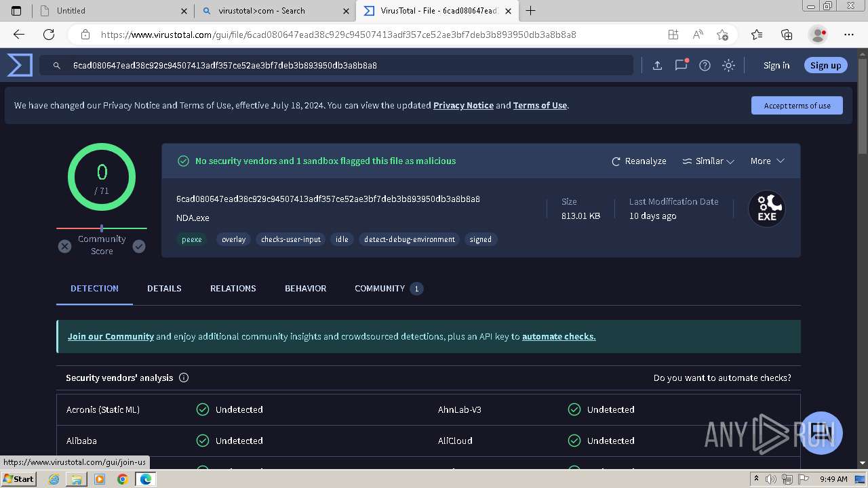The height and width of the screenshot is (488, 868).
Task: Click the checks-user-input tag
Action: pyautogui.click(x=291, y=239)
